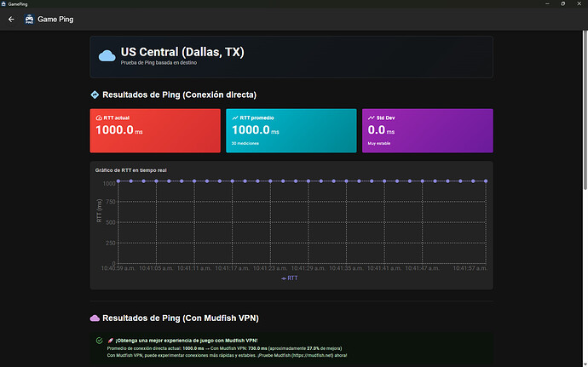Click the '10:40:59 a.m.' time label
The height and width of the screenshot is (367, 588).
(118, 268)
